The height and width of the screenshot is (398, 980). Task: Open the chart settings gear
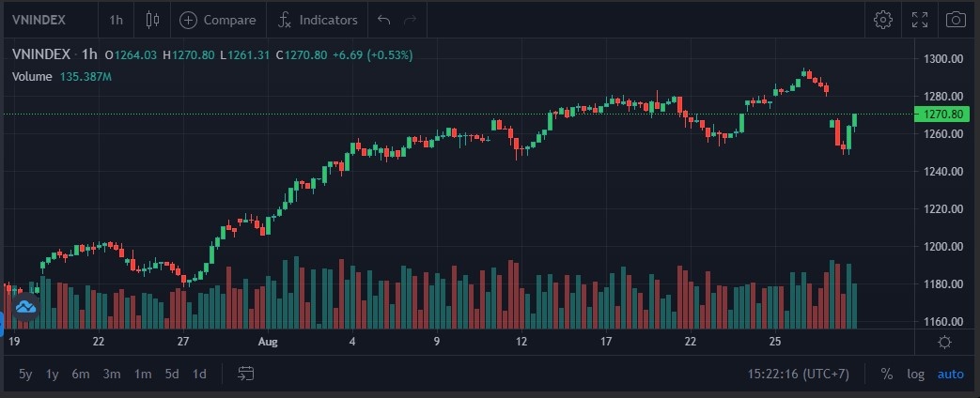[x=882, y=20]
